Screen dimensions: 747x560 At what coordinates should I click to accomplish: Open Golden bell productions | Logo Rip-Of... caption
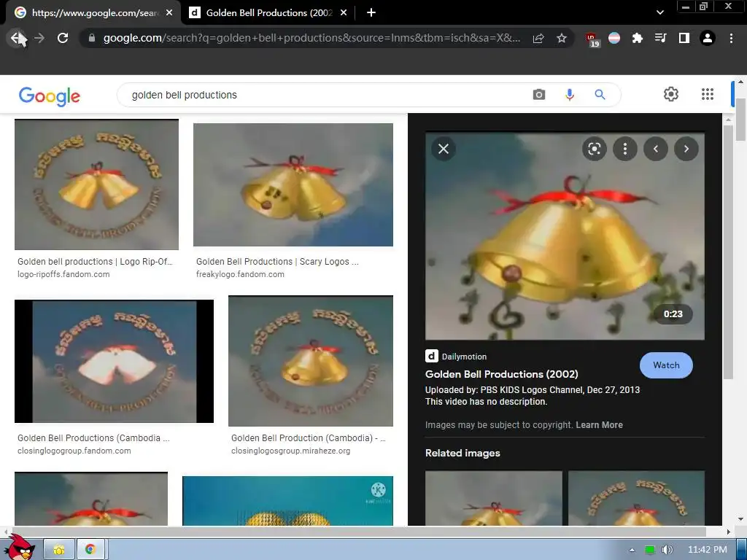click(x=95, y=262)
